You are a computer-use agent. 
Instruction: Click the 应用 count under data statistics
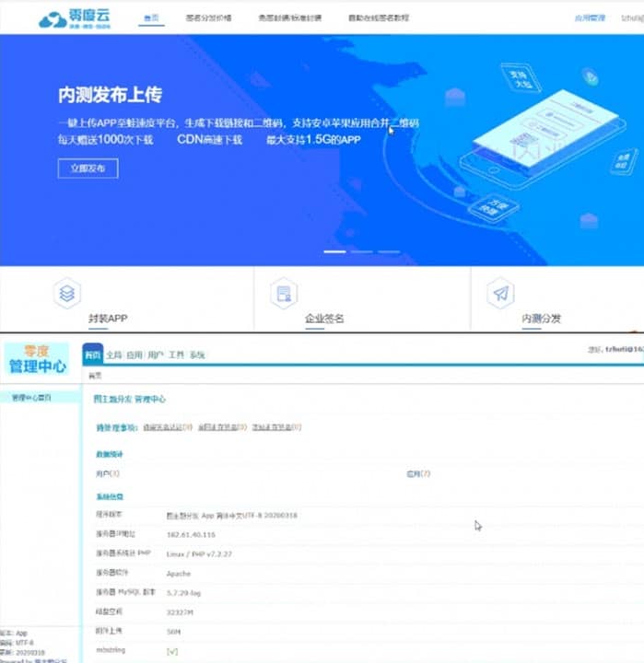(418, 473)
